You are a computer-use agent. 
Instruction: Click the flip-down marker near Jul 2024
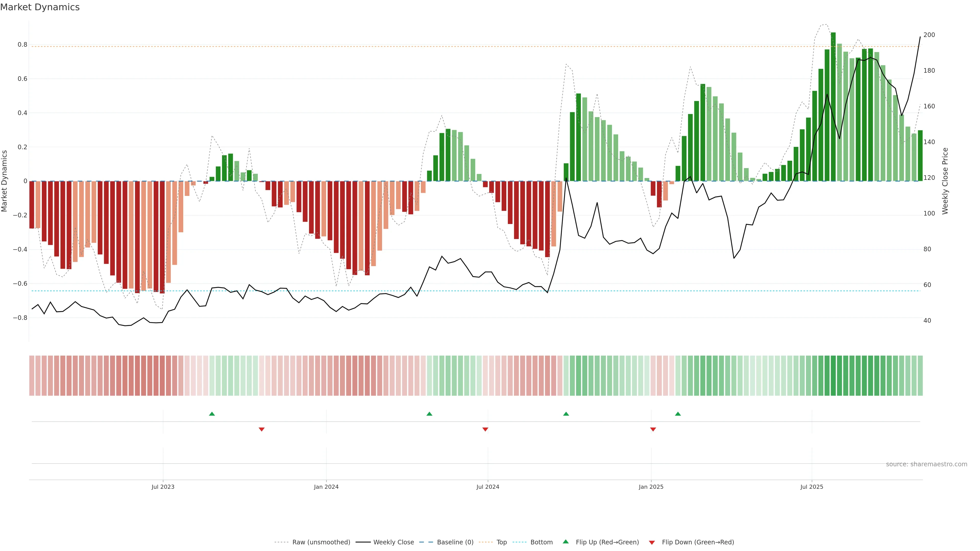click(485, 429)
